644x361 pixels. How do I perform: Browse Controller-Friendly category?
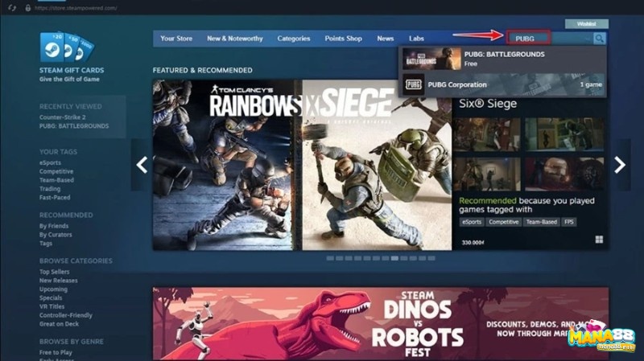66,315
